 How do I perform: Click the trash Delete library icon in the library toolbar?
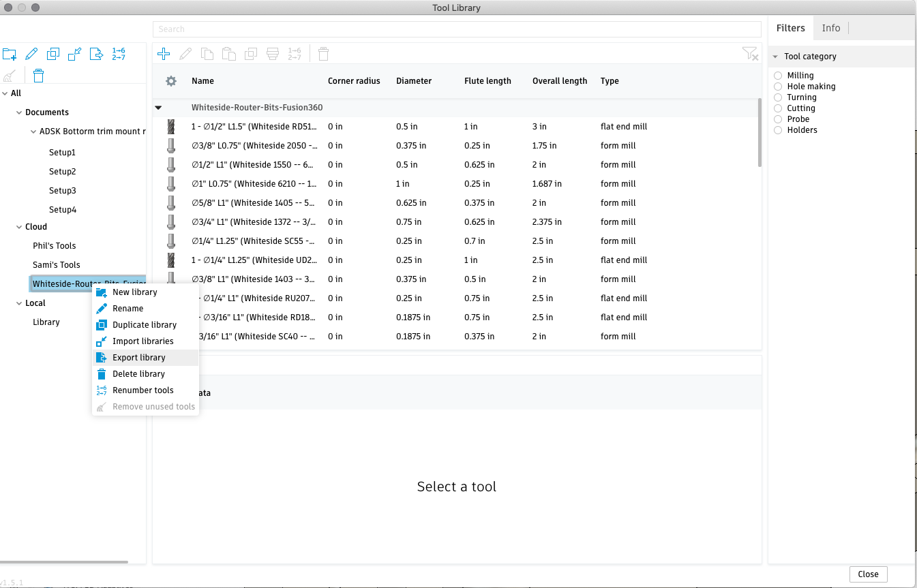(39, 76)
